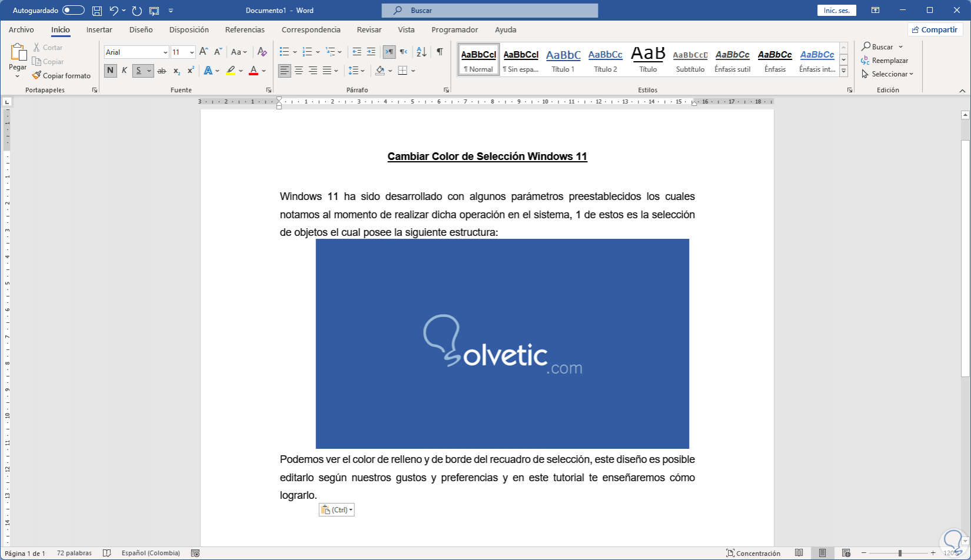Toggle the Autoguardado switch
971x560 pixels.
(74, 11)
